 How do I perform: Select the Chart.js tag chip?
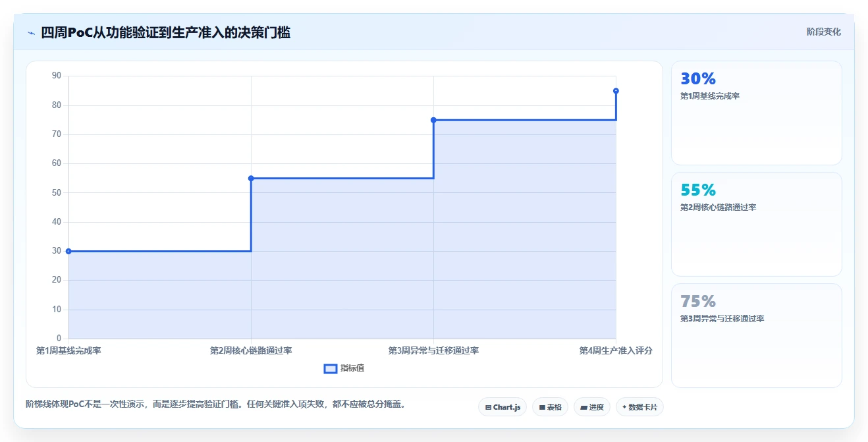(x=502, y=407)
